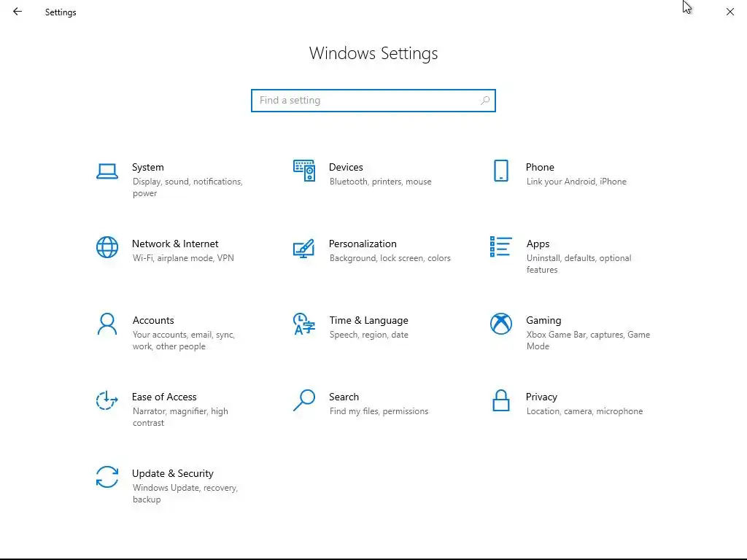
Task: Select the Apps heading
Action: point(538,244)
